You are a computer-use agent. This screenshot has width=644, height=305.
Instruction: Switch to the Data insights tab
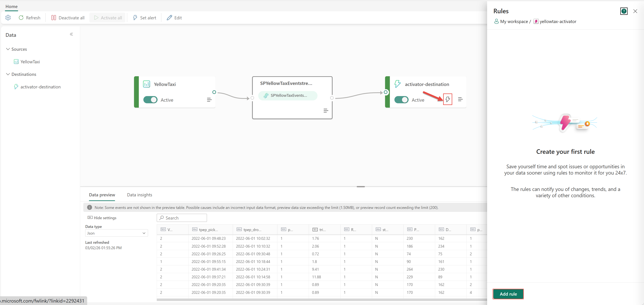(x=139, y=195)
